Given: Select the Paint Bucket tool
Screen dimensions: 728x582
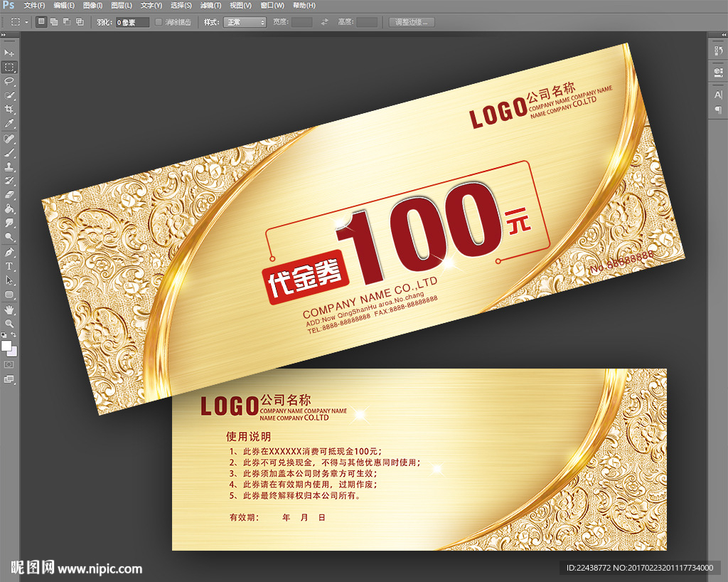Looking at the screenshot, I should point(9,208).
